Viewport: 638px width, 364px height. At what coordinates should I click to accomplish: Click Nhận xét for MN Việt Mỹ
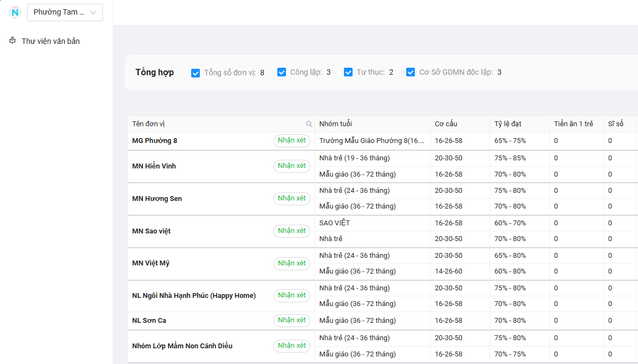(291, 263)
